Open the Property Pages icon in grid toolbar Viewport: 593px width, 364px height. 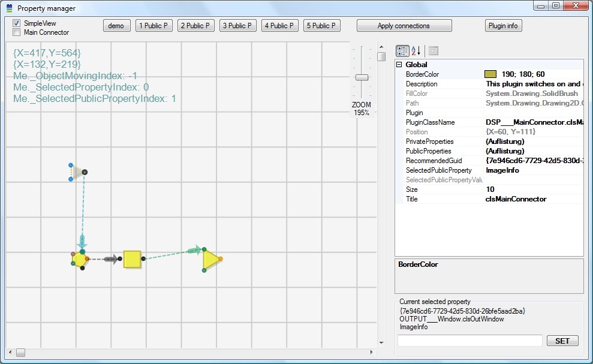(434, 51)
